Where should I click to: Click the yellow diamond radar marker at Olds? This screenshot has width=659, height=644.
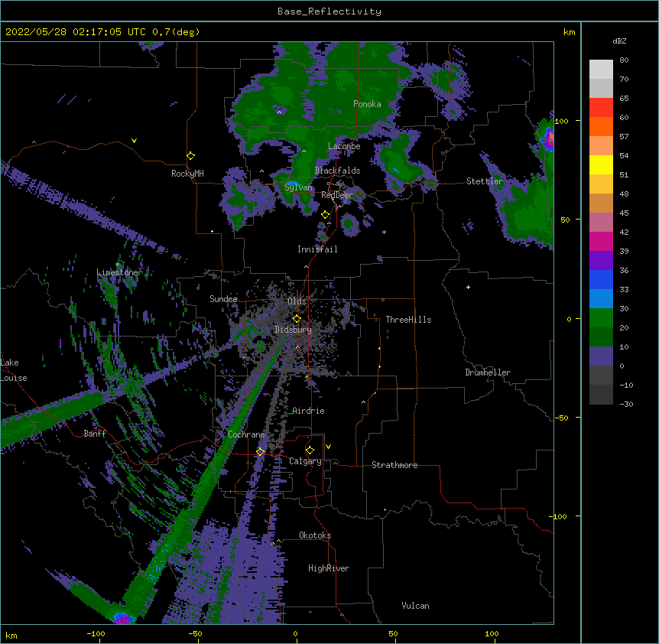[297, 319]
